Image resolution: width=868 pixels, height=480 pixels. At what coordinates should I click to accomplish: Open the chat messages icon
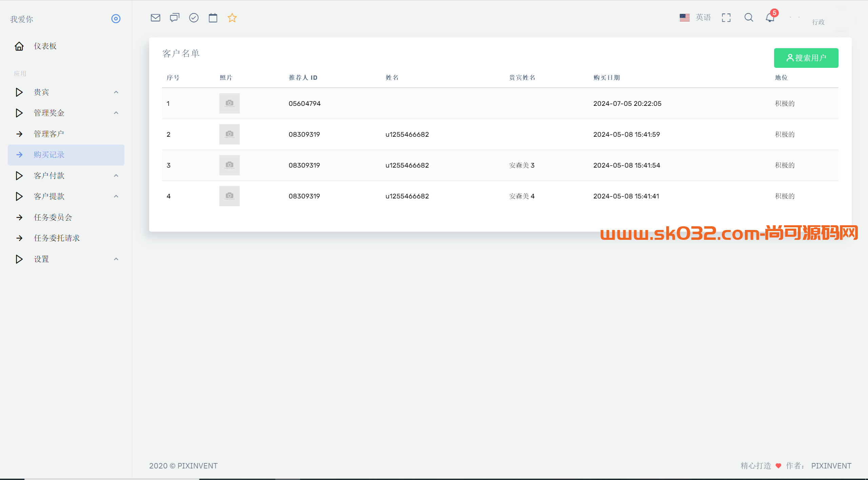tap(175, 18)
